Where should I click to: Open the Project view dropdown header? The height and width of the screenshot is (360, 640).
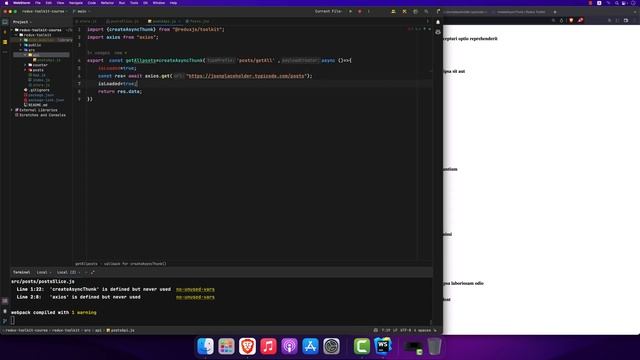[22, 22]
